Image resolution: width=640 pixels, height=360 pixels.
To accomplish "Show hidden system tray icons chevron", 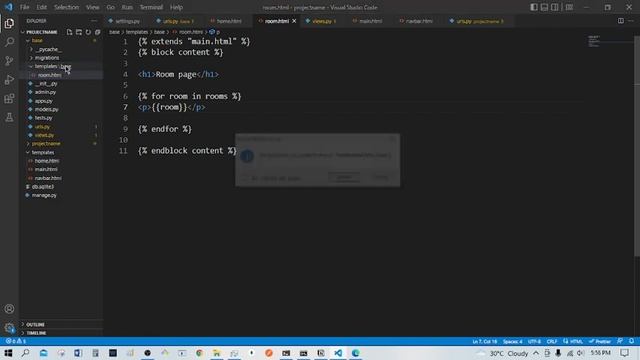I will [x=536, y=353].
